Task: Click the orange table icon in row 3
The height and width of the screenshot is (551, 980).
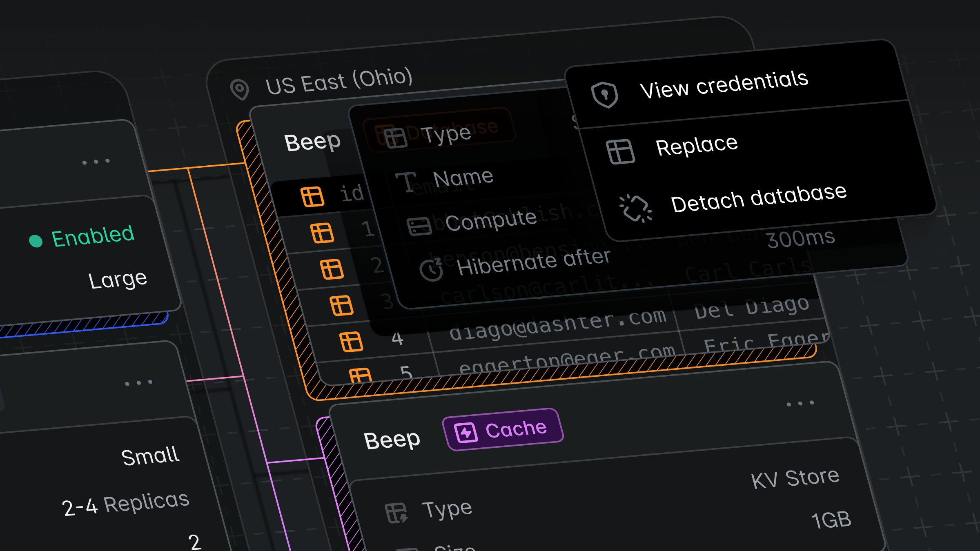Action: tap(341, 306)
